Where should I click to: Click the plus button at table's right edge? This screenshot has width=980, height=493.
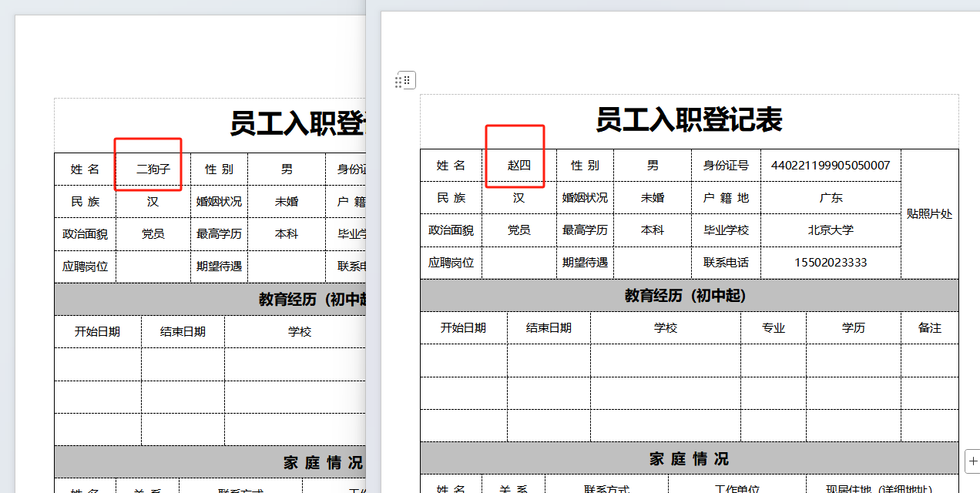click(972, 461)
